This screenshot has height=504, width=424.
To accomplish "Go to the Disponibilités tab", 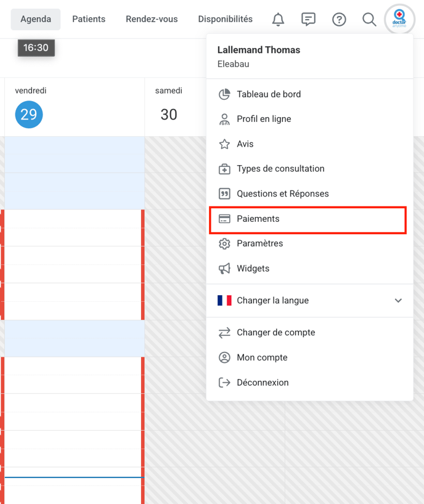I will pos(226,19).
